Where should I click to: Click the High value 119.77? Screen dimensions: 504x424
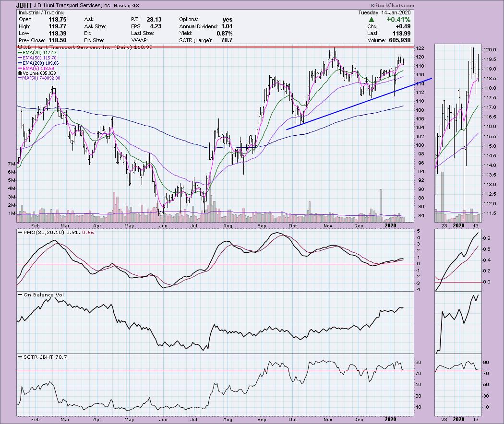pos(57,26)
